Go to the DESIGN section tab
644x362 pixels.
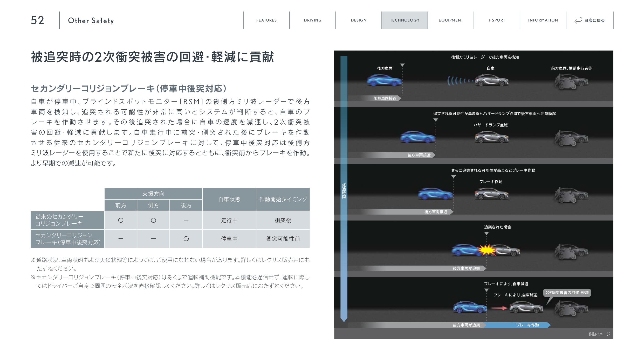coord(359,20)
